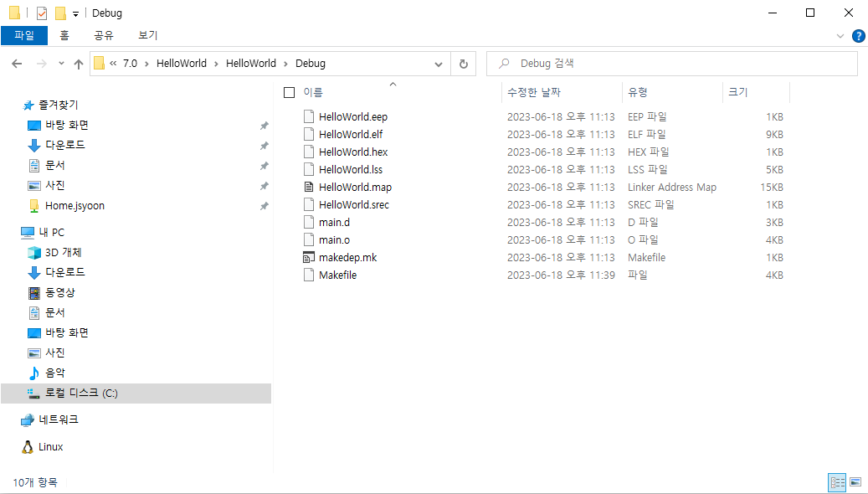Sort by 수정한 날짜 column header

(534, 92)
